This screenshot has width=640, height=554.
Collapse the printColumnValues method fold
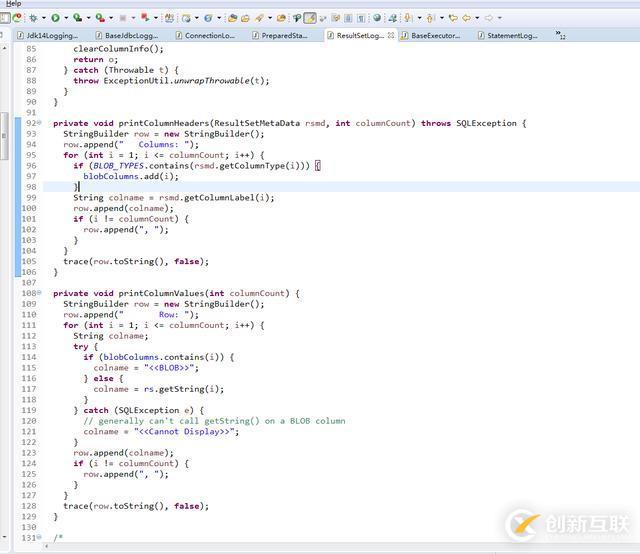(40, 293)
